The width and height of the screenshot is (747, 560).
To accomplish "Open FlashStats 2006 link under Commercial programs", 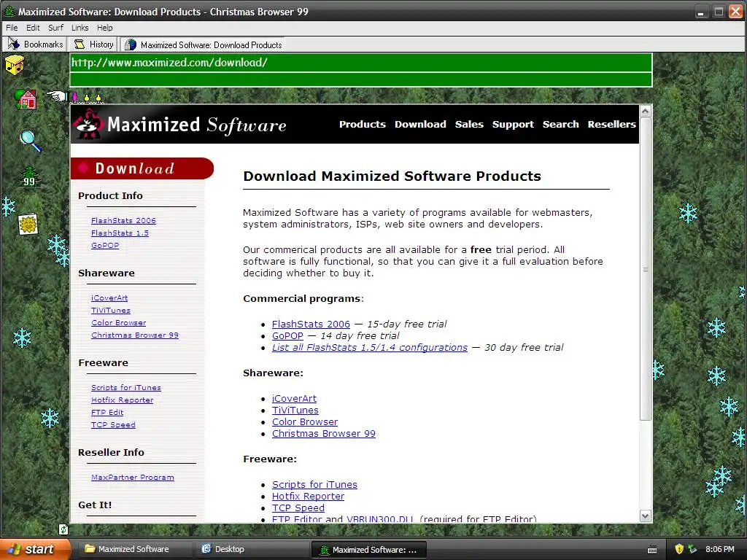I will (x=311, y=324).
